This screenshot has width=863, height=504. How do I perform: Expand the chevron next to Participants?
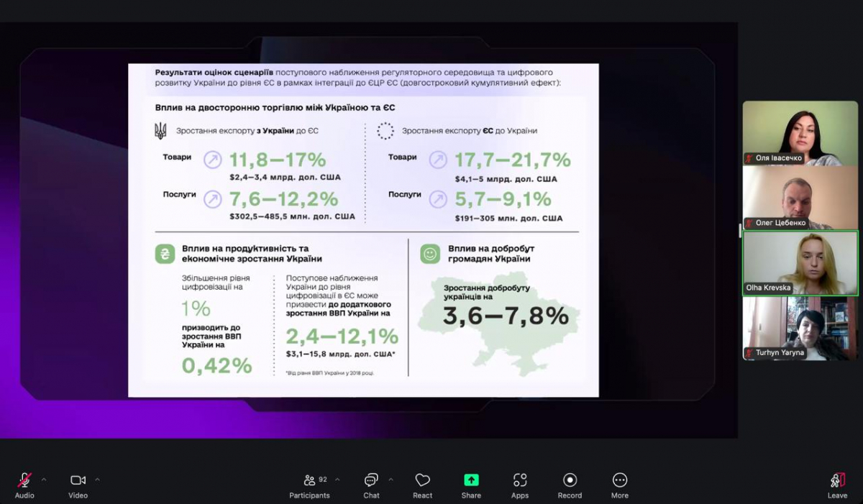337,479
